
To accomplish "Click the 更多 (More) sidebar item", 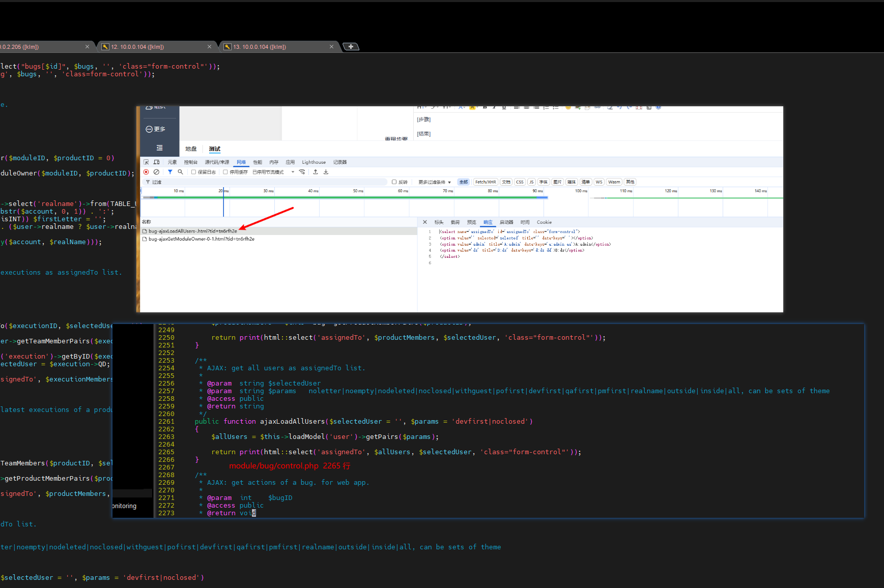I will [156, 129].
